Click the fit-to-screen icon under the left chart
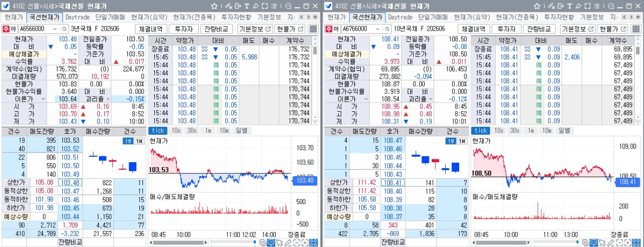Viewport: 644px width, 247px height. click(x=313, y=243)
